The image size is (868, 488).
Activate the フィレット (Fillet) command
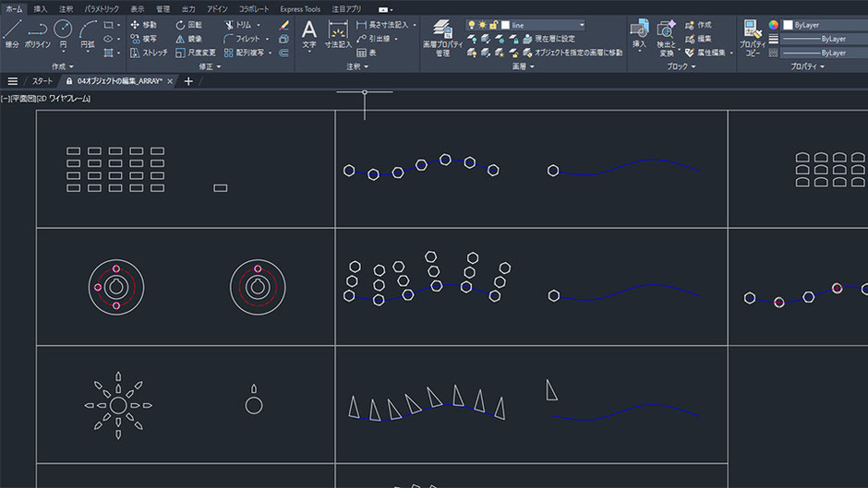tap(242, 39)
